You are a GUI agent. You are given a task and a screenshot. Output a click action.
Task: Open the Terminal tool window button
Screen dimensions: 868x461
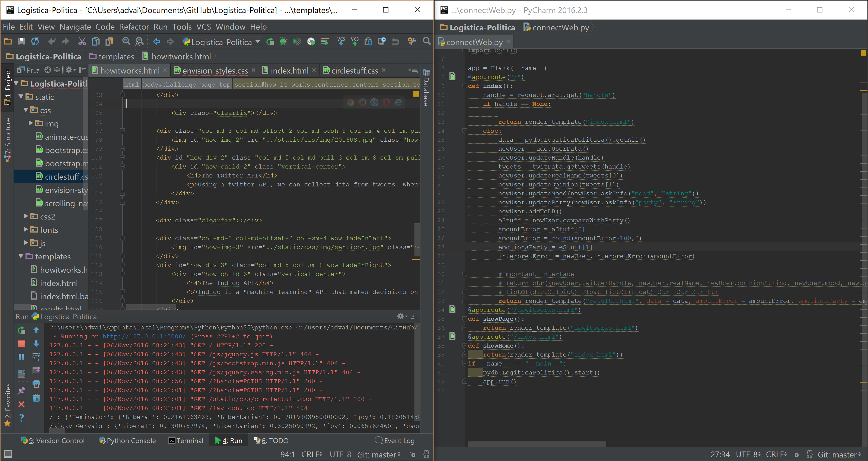(186, 440)
